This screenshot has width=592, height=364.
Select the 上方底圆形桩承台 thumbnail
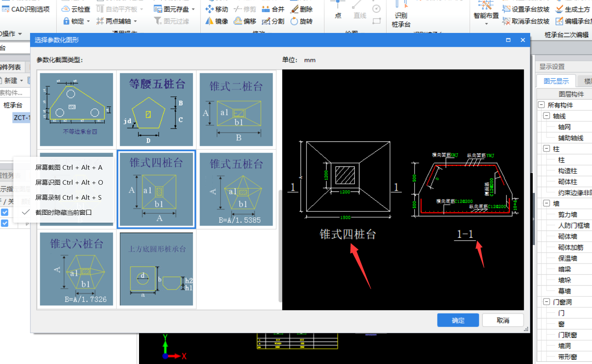(157, 269)
